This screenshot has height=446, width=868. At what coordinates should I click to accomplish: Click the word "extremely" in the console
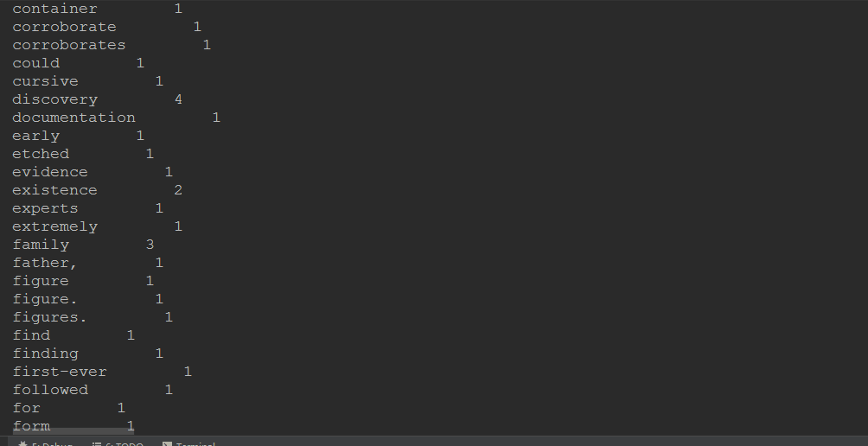tap(54, 226)
